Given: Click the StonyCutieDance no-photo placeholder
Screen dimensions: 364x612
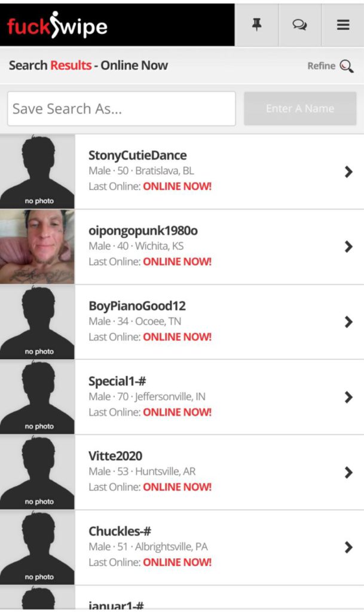Looking at the screenshot, I should [x=37, y=172].
